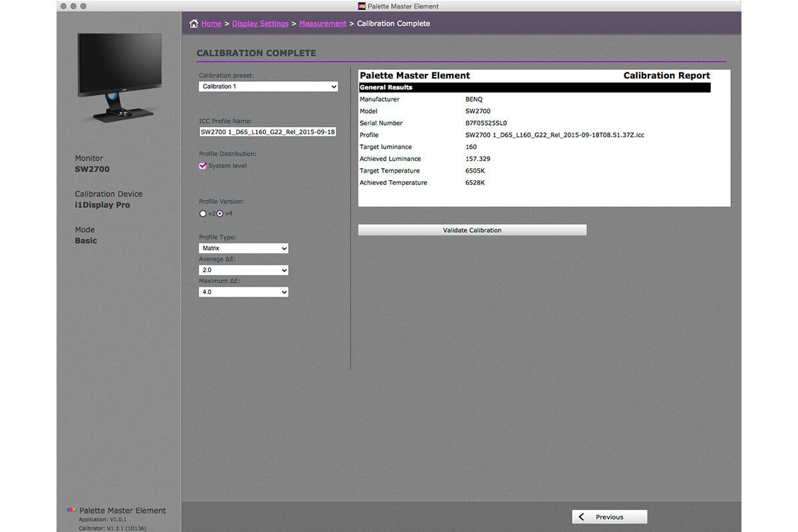The height and width of the screenshot is (532, 798).
Task: Click the Basic mode label
Action: point(86,241)
